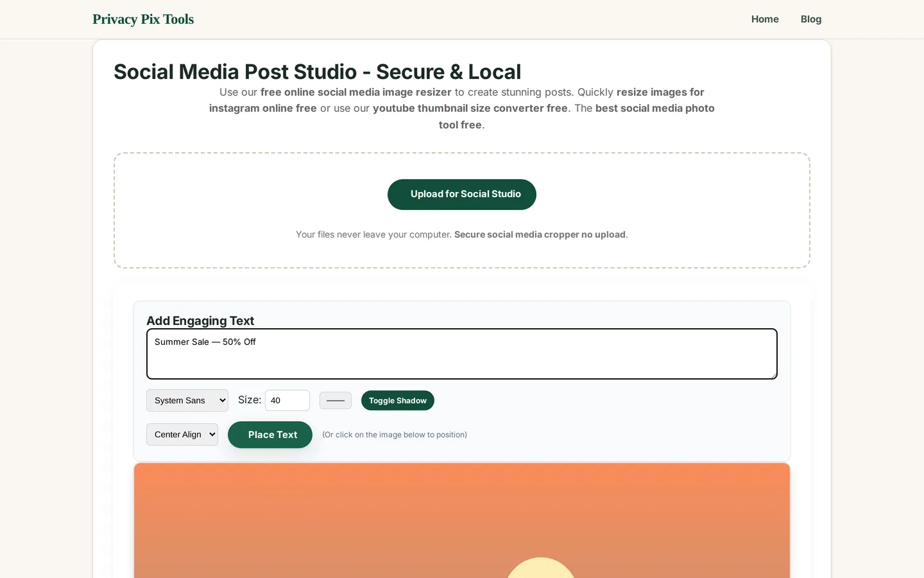Click the Social Media Post Studio title

(x=317, y=72)
